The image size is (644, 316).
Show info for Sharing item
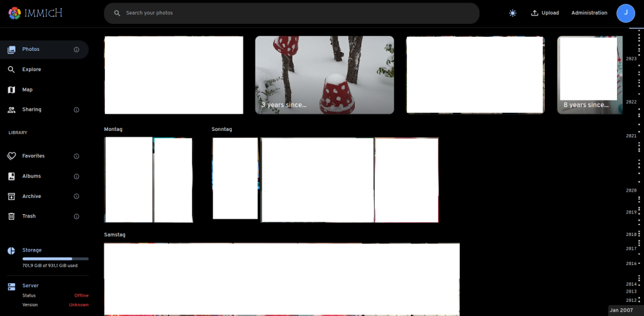pos(77,110)
